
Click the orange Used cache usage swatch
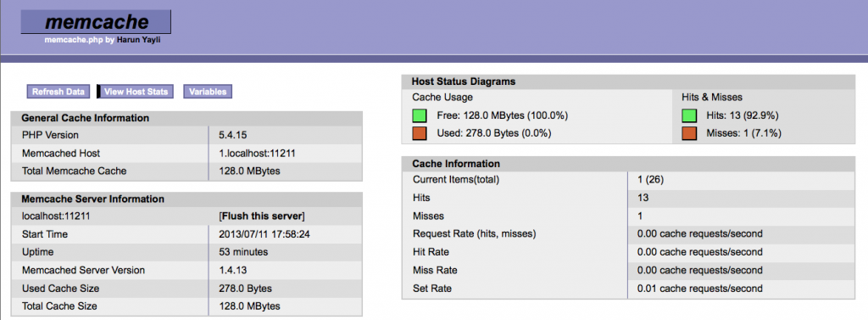click(x=419, y=133)
